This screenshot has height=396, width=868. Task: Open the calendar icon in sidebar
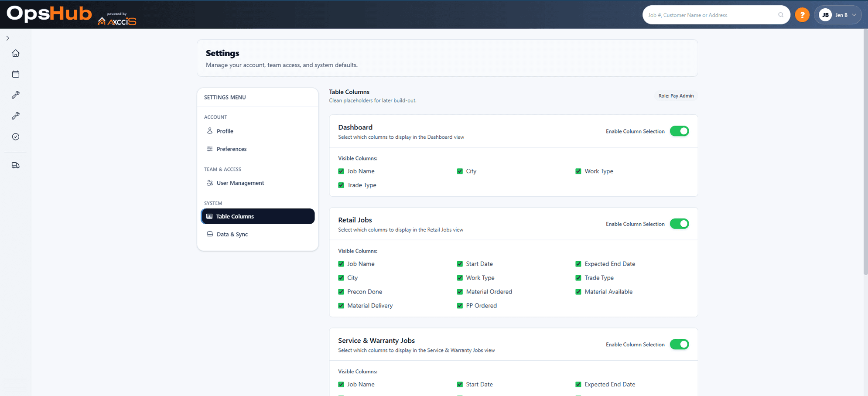[16, 74]
